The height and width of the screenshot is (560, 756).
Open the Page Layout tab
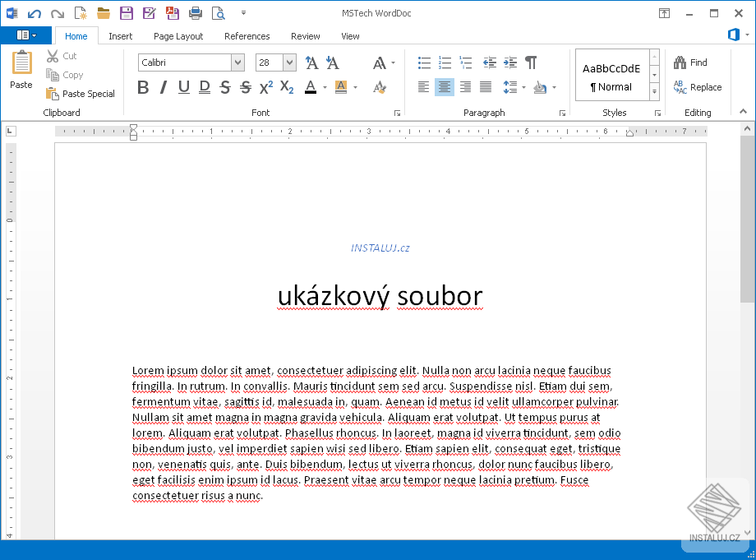tap(178, 36)
